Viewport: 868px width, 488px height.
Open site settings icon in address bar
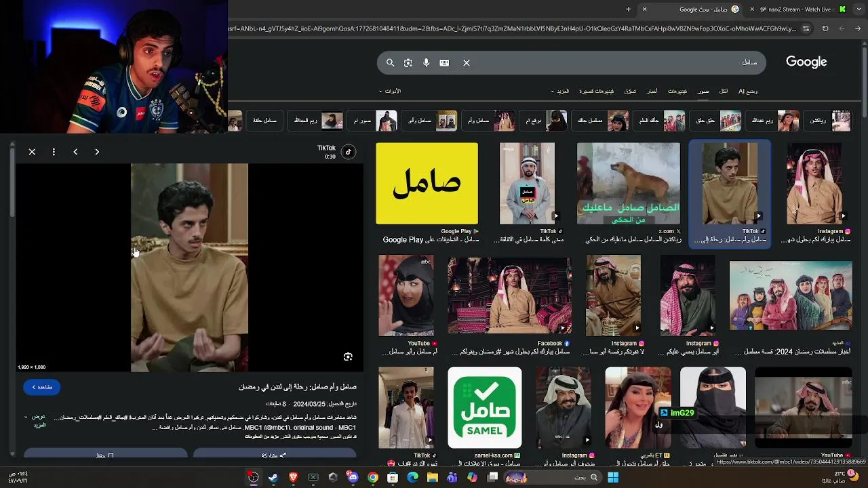806,28
